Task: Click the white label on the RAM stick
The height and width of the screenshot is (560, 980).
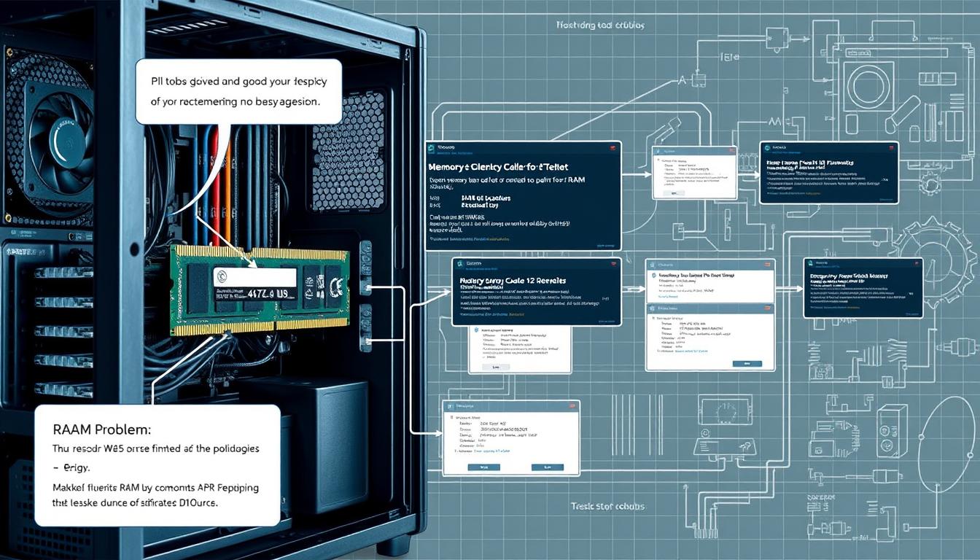Action: click(x=254, y=277)
